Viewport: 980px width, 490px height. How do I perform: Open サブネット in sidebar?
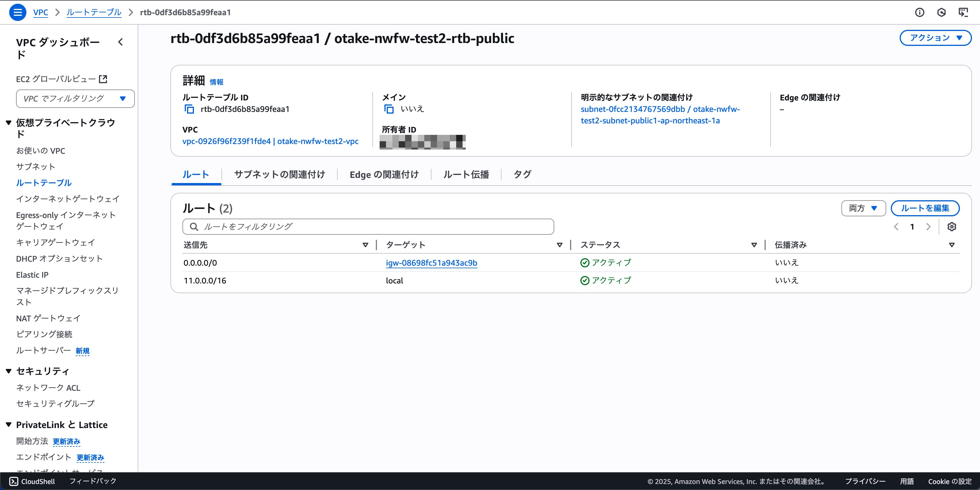[x=36, y=167]
